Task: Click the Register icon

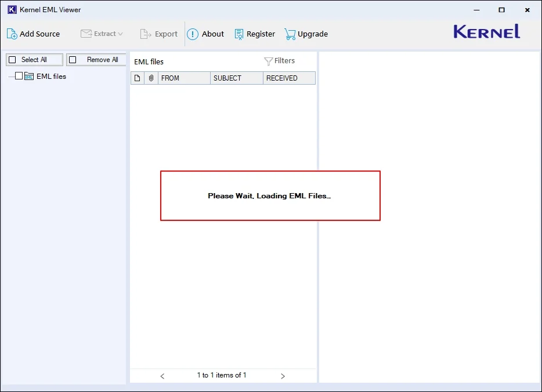Action: click(239, 34)
